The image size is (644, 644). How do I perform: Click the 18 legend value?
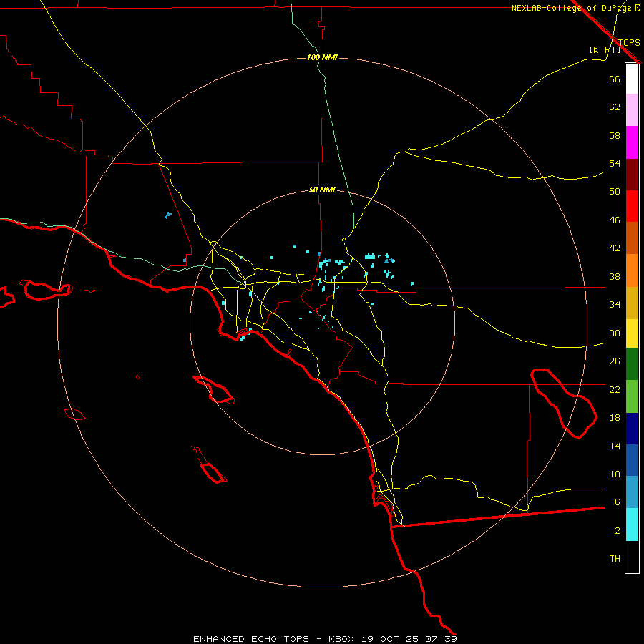click(615, 418)
